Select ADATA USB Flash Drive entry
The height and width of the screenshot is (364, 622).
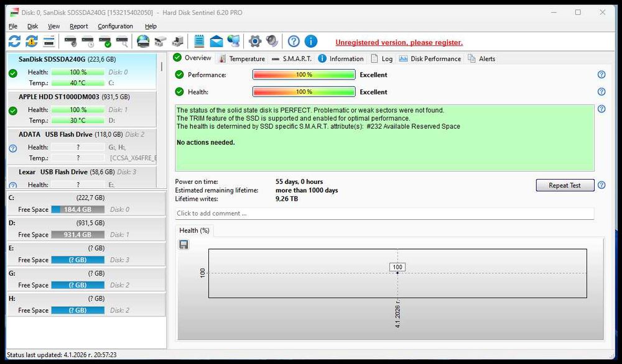point(81,146)
